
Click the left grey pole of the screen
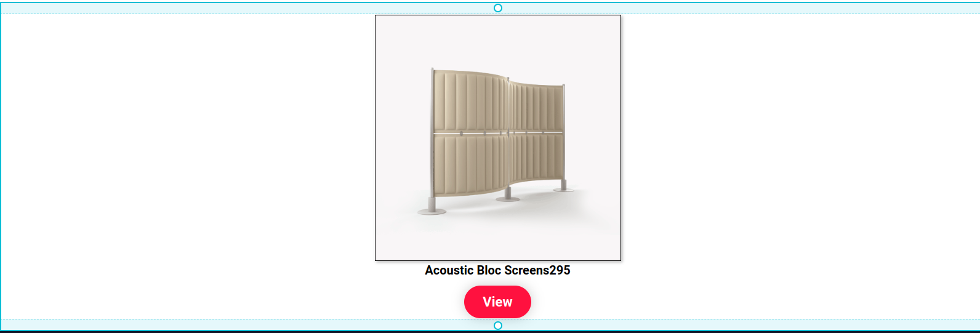click(432, 138)
